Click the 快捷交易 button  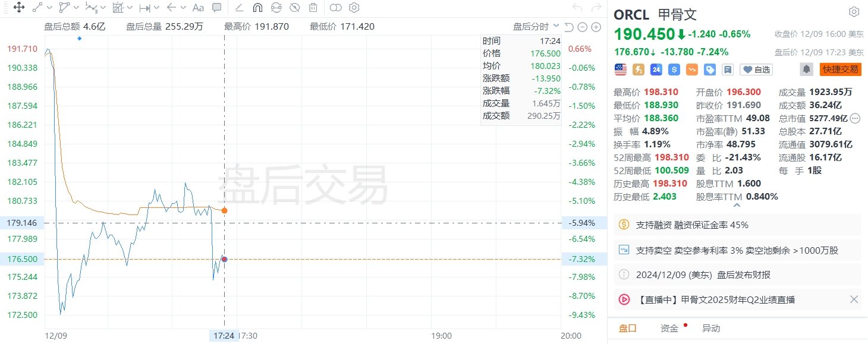tap(840, 70)
